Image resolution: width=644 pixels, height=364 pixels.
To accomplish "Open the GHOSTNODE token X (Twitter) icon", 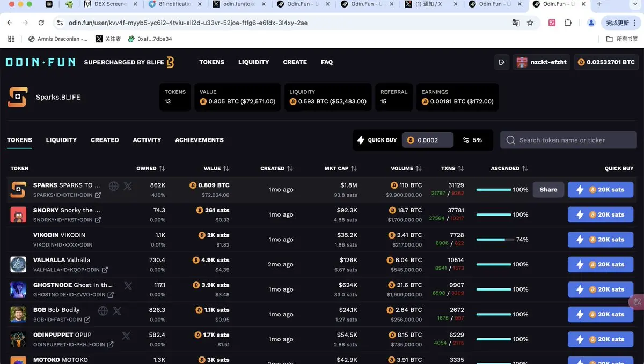I will [128, 286].
